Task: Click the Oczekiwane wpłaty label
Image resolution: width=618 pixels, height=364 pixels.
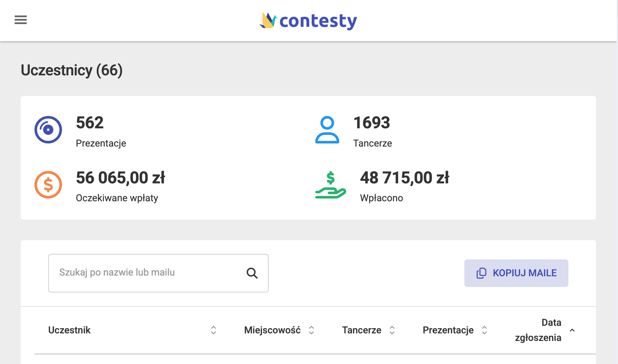Action: 117,198
